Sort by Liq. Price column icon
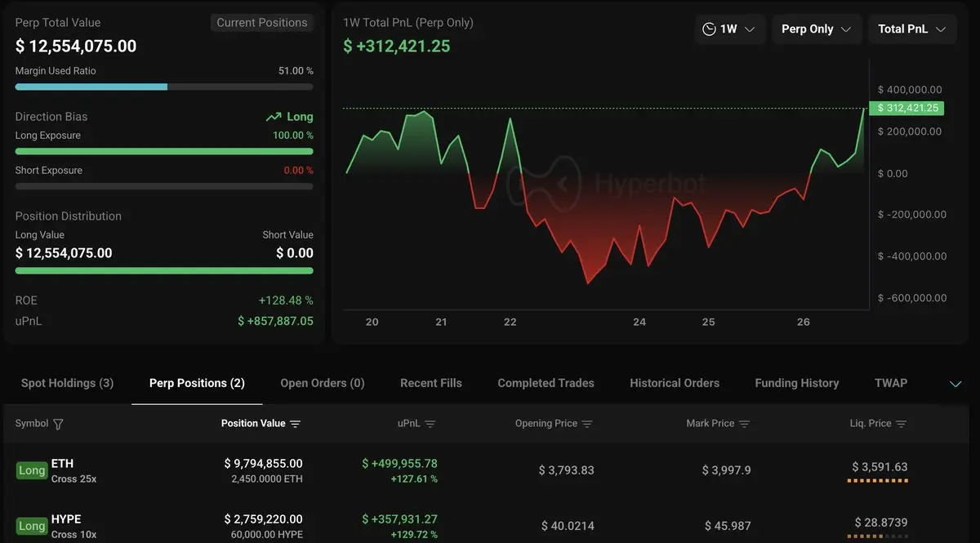 tap(901, 424)
